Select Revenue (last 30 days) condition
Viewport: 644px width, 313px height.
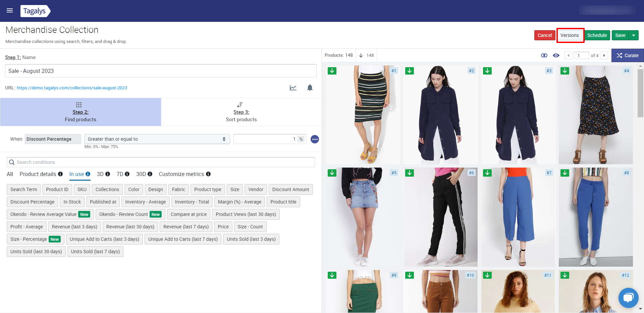tap(130, 227)
